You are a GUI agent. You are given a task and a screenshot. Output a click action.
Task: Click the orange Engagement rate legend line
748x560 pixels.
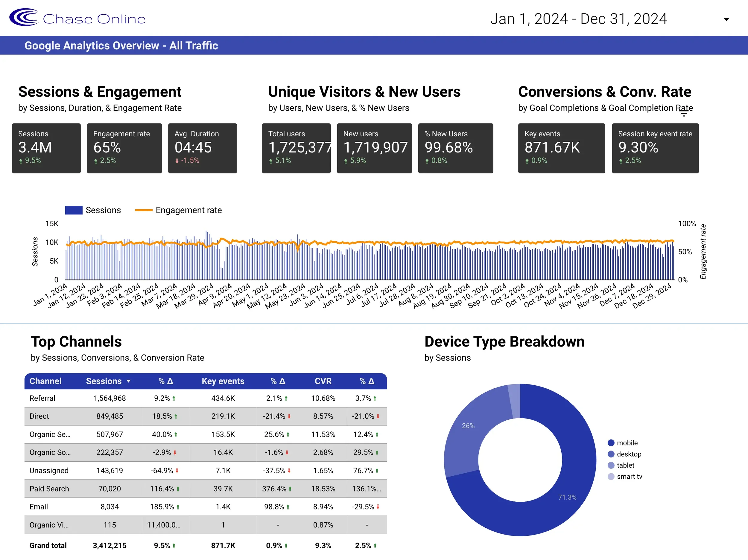144,210
